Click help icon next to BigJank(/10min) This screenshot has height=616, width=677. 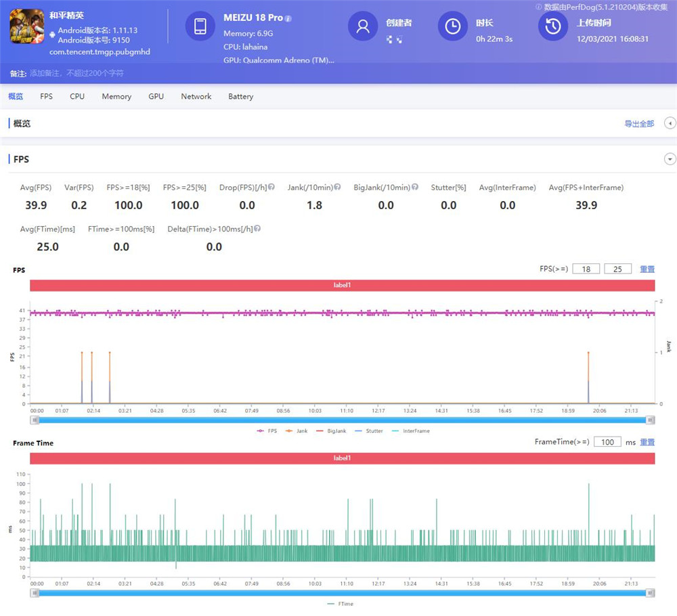[x=415, y=187]
